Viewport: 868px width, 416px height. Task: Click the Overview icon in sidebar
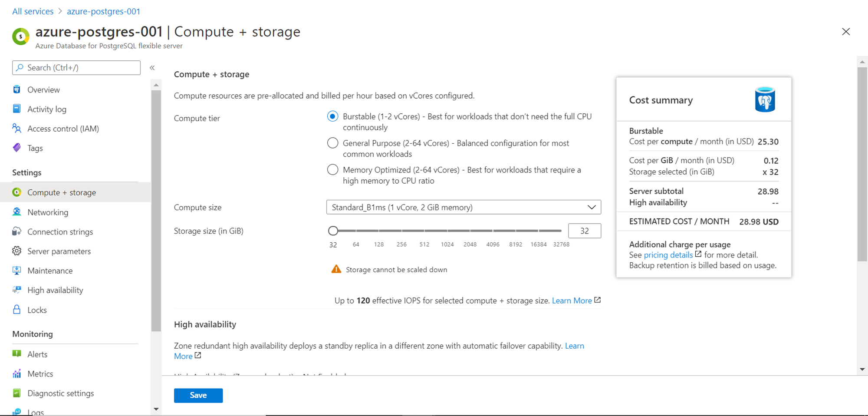tap(17, 89)
